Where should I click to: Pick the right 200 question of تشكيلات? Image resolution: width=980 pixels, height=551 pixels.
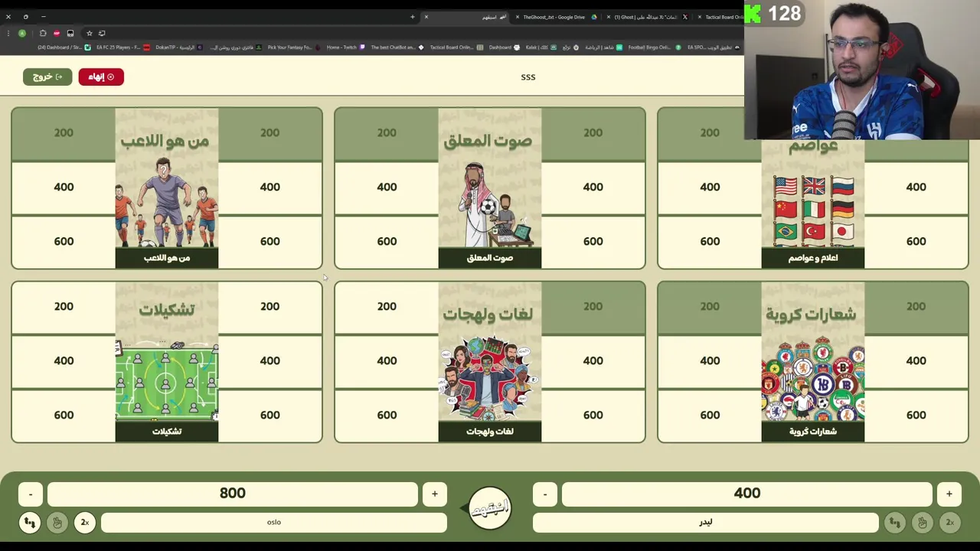click(270, 307)
